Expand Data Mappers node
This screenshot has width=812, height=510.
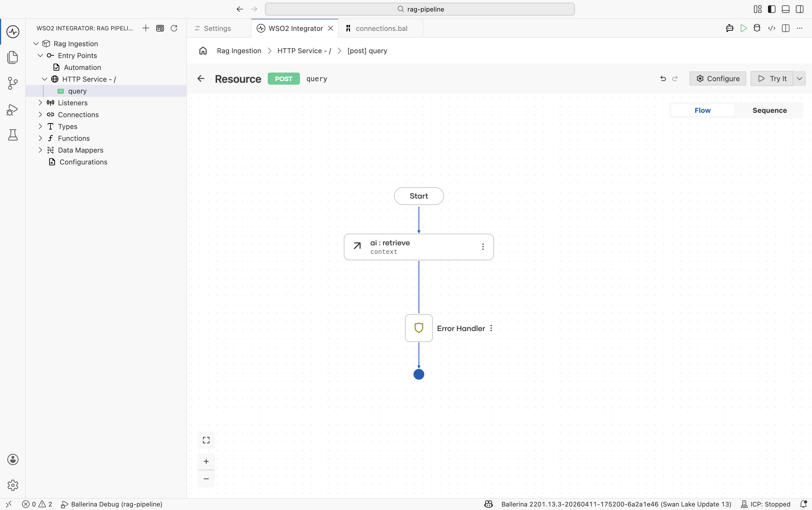click(x=40, y=150)
